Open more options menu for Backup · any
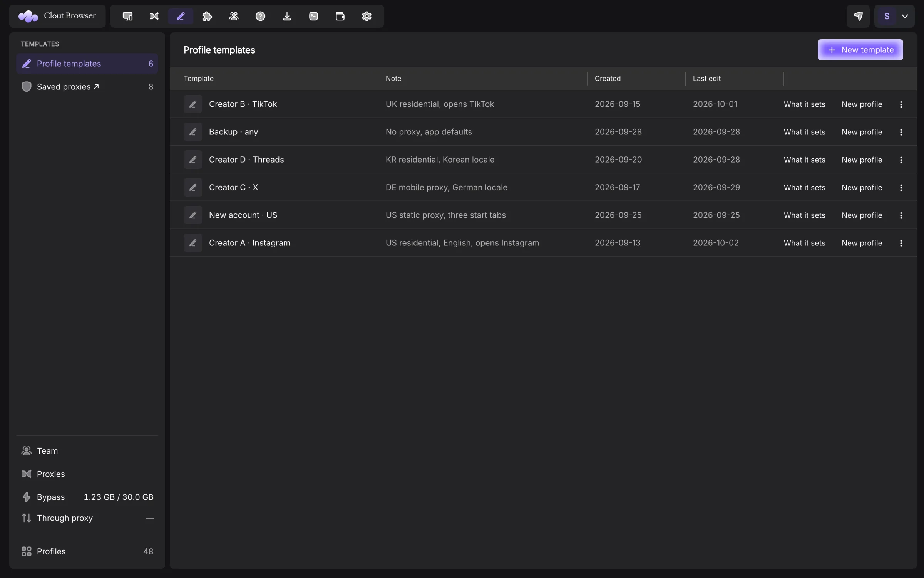 coord(901,132)
